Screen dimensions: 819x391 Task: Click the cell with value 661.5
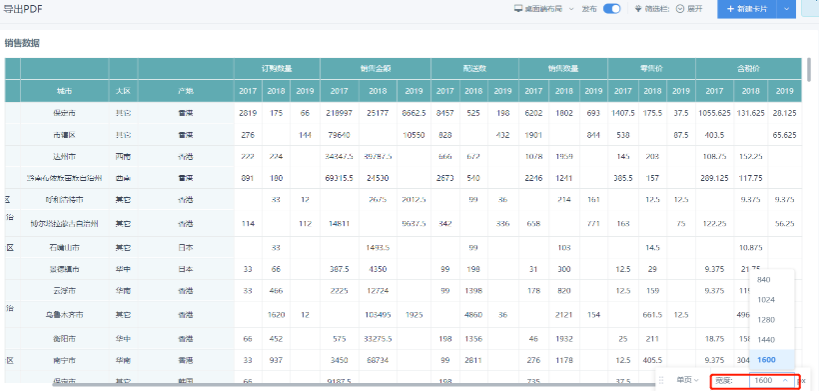click(x=653, y=315)
